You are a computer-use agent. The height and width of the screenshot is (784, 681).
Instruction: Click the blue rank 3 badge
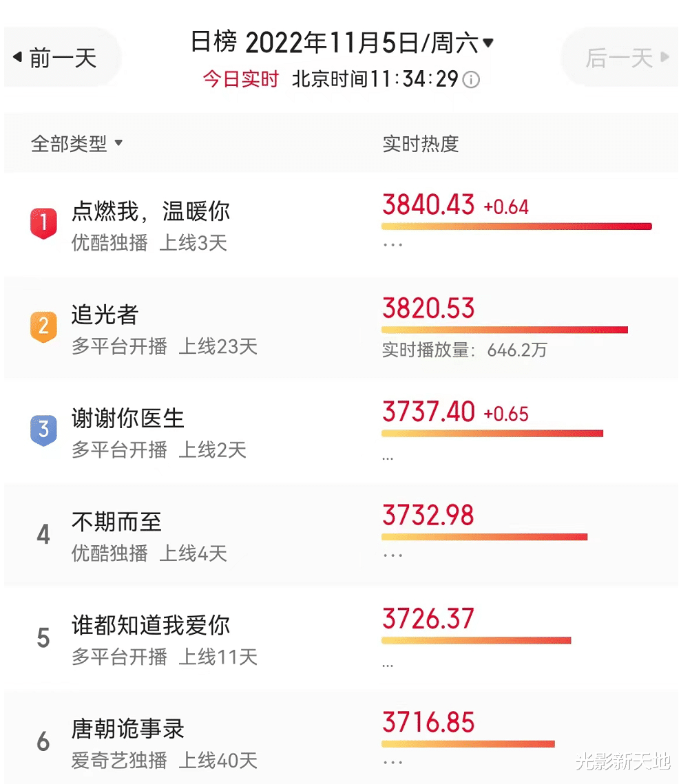tap(43, 430)
